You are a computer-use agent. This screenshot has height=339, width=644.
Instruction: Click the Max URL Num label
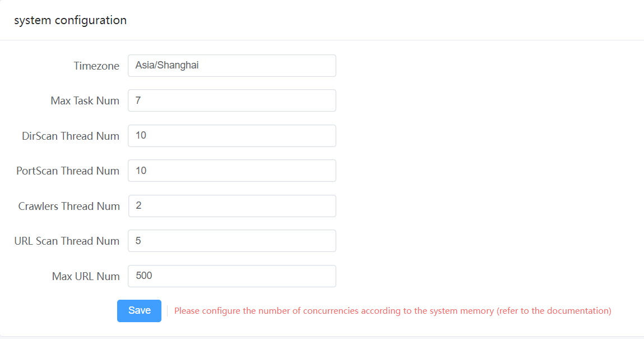tap(86, 276)
